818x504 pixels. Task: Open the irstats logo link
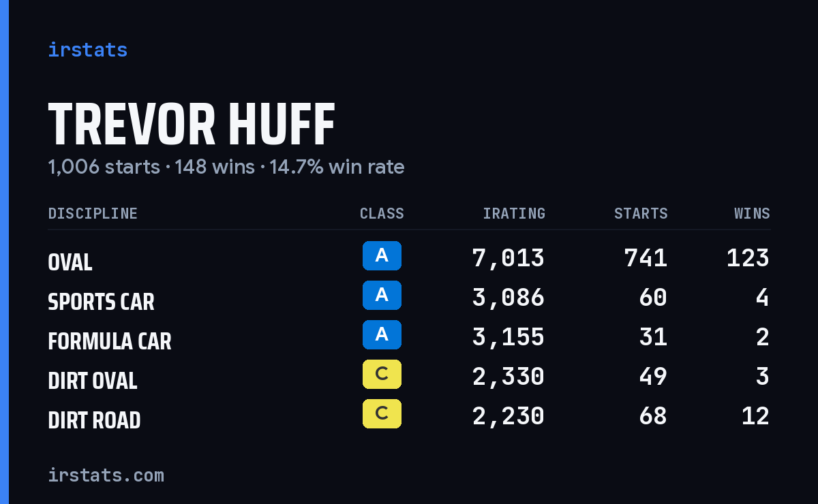pyautogui.click(x=87, y=50)
